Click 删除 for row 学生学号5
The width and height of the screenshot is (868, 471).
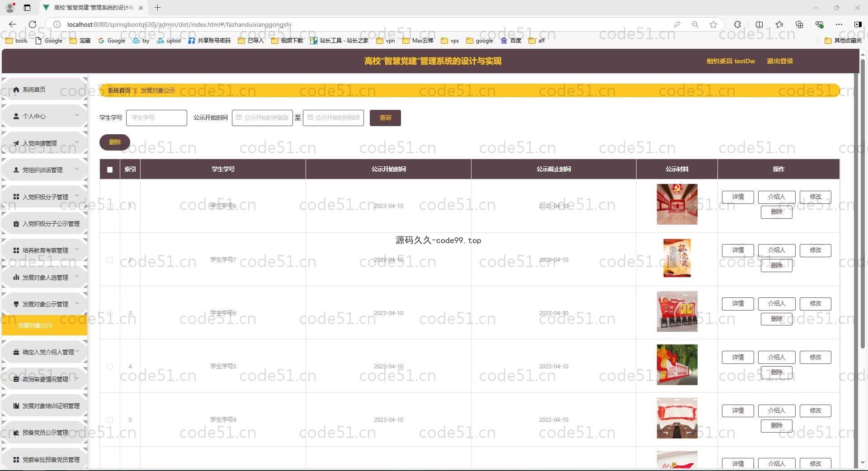tap(776, 372)
